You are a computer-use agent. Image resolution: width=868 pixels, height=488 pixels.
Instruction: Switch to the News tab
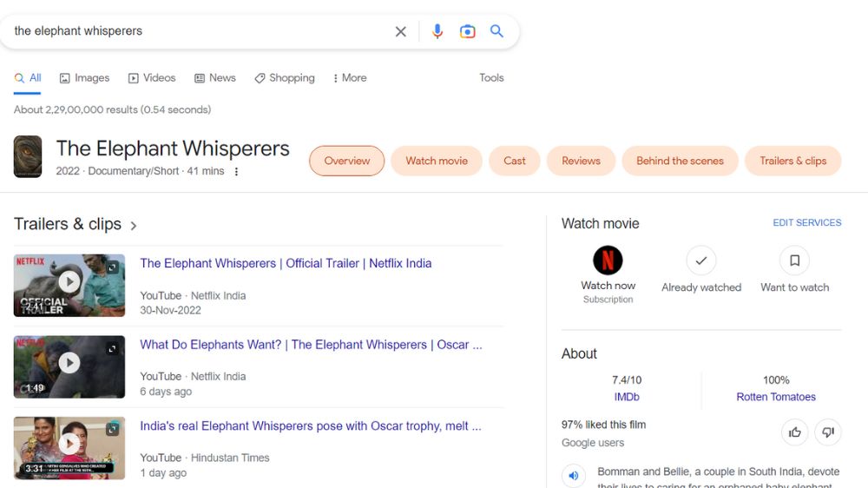pyautogui.click(x=214, y=78)
